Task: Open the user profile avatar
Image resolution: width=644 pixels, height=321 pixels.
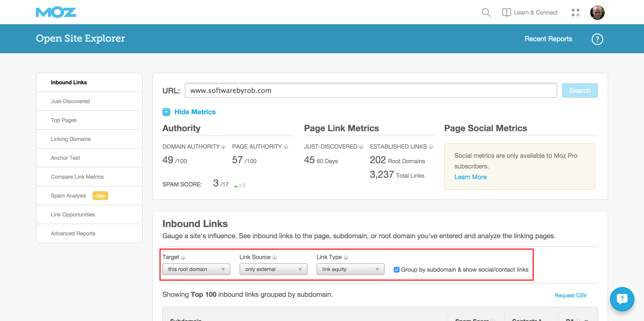Action: [597, 13]
